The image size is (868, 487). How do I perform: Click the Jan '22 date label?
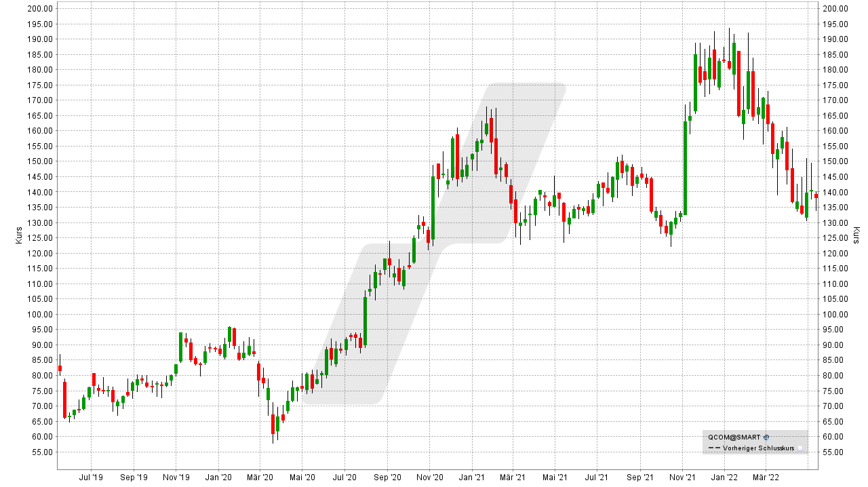(x=724, y=478)
